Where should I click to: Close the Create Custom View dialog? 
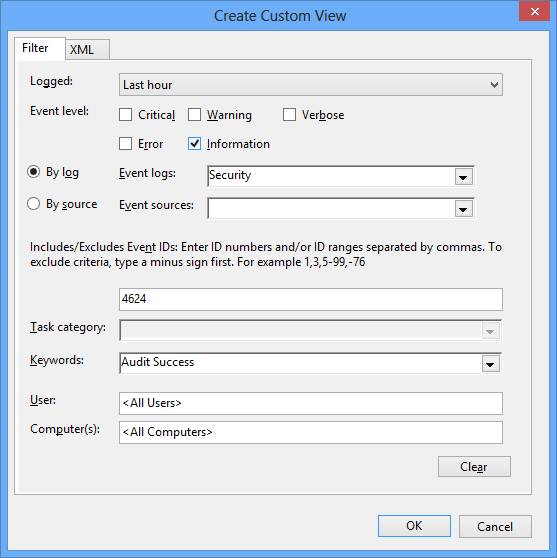coord(535,11)
